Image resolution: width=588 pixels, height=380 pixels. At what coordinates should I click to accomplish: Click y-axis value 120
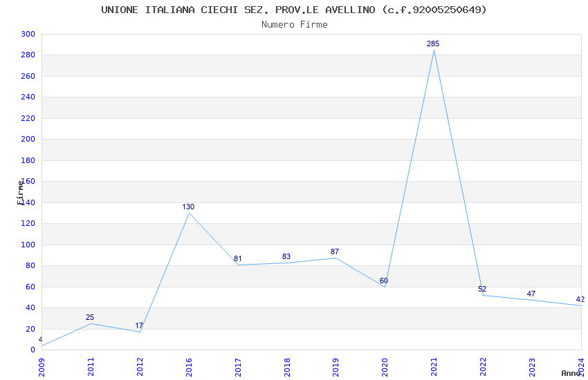coord(28,223)
